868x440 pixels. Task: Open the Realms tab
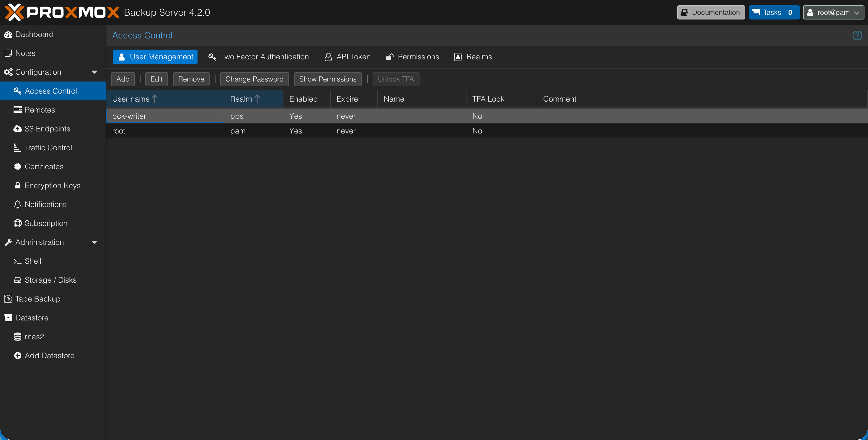coord(473,57)
